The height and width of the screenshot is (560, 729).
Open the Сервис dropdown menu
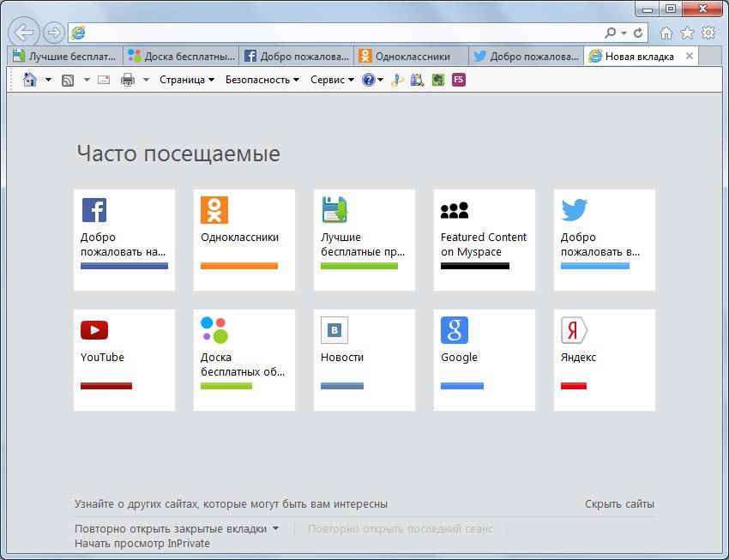[332, 80]
